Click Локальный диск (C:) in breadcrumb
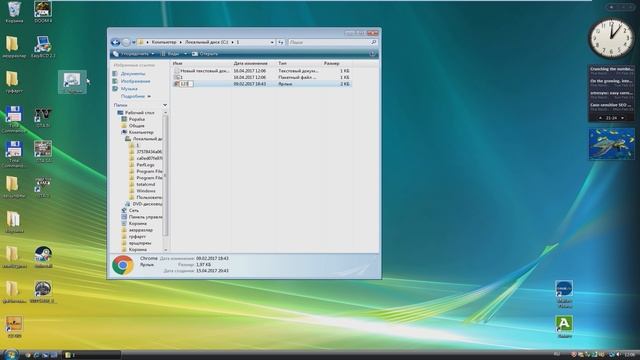The image size is (640, 360). coord(207,42)
